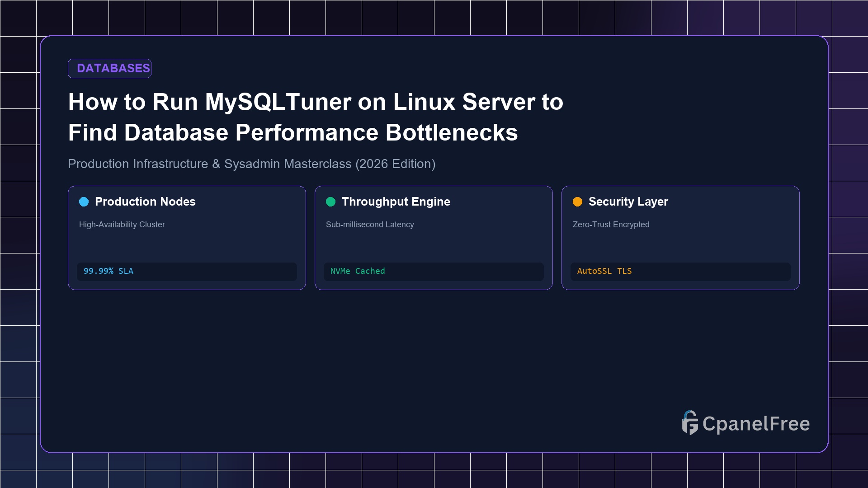The width and height of the screenshot is (868, 488).
Task: Open the Security Layer card title
Action: (x=628, y=202)
